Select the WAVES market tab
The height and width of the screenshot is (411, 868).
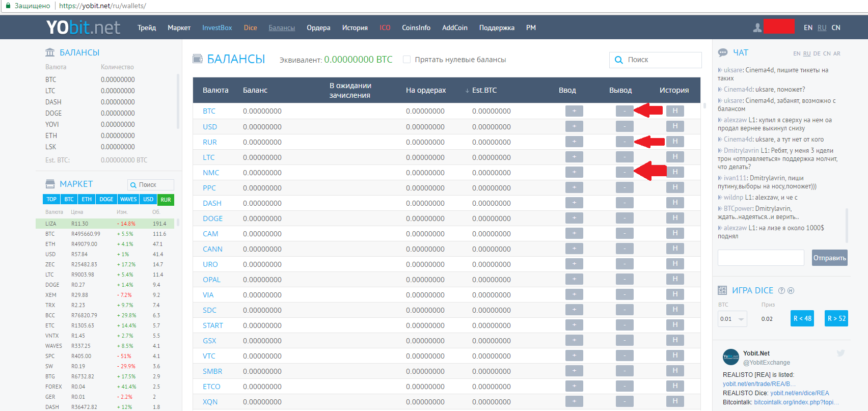click(x=128, y=199)
